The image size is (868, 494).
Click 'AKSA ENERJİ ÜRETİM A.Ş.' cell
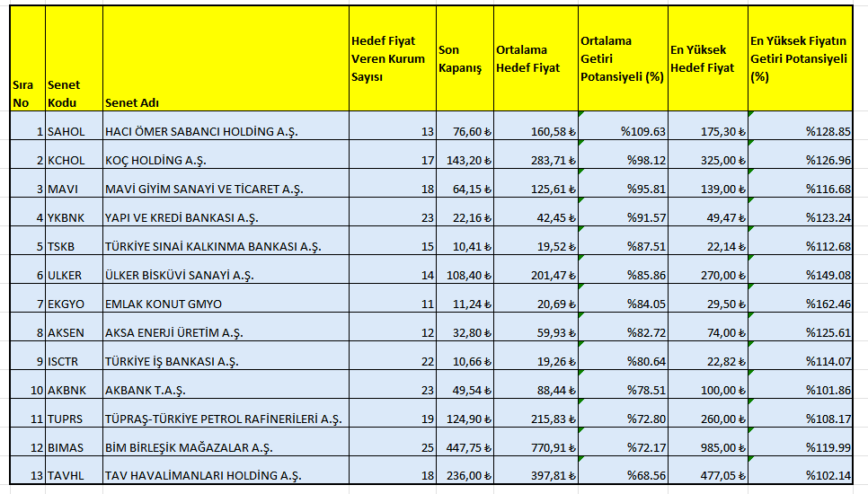pyautogui.click(x=226, y=327)
